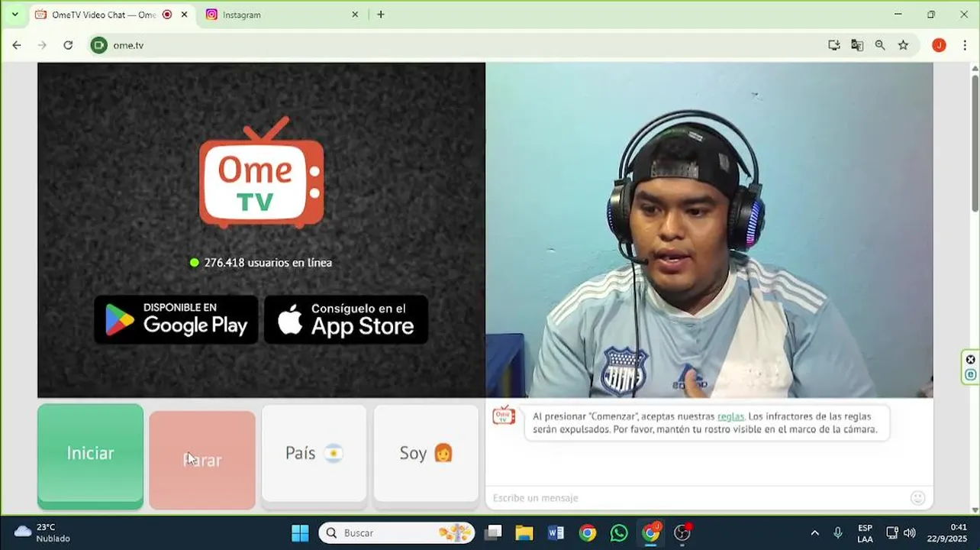Viewport: 980px width, 550px height.
Task: Click the reglas link
Action: pos(730,416)
